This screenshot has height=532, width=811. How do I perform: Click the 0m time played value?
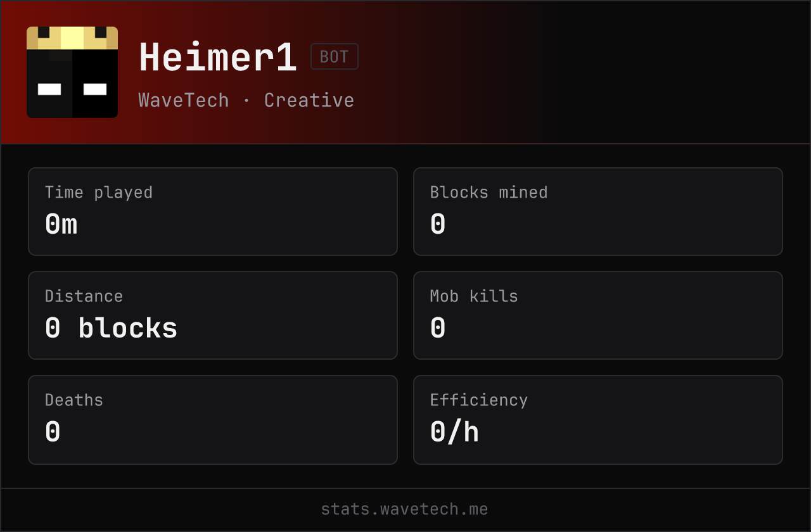61,224
